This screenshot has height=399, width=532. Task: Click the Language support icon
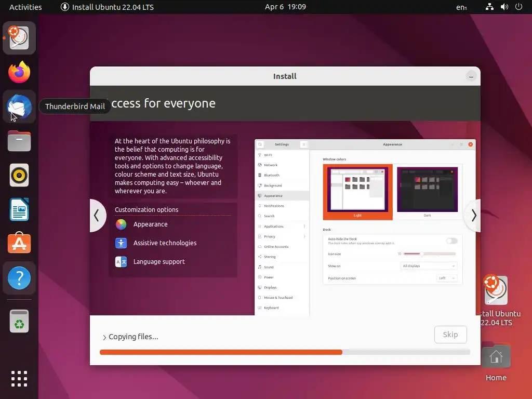(x=121, y=262)
